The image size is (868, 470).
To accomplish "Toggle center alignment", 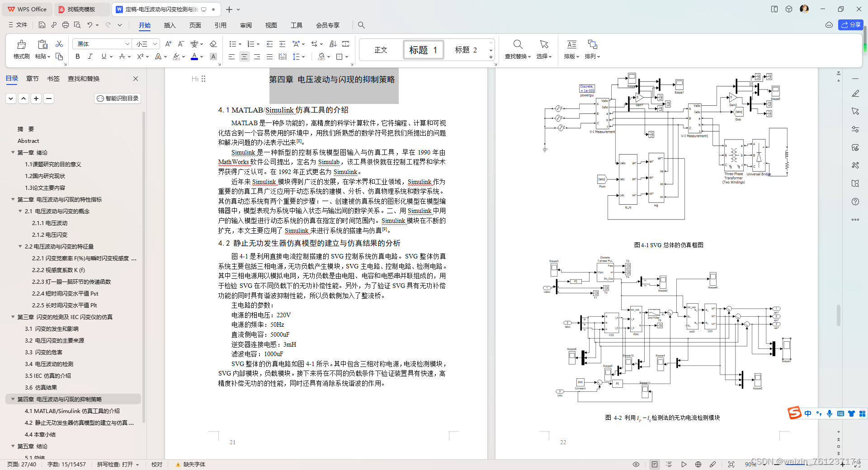I will coord(244,56).
